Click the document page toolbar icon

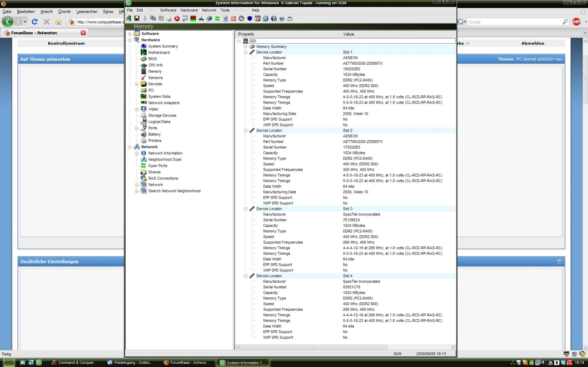click(226, 19)
